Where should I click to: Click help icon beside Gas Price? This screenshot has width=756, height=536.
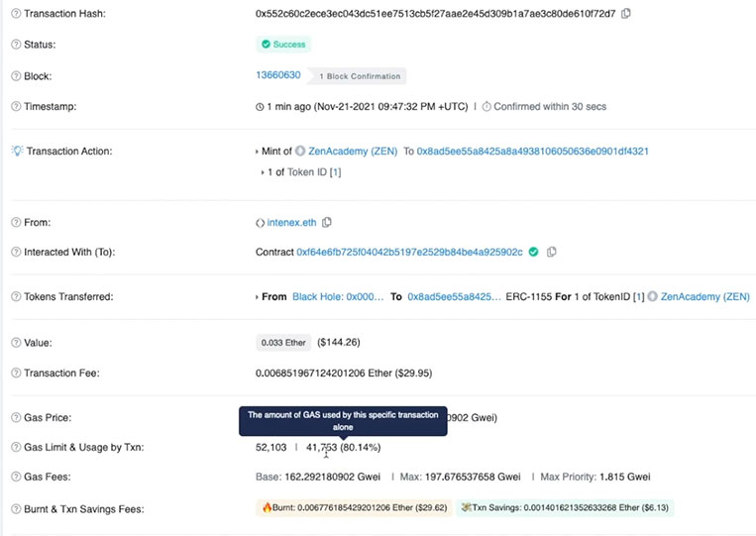16,417
